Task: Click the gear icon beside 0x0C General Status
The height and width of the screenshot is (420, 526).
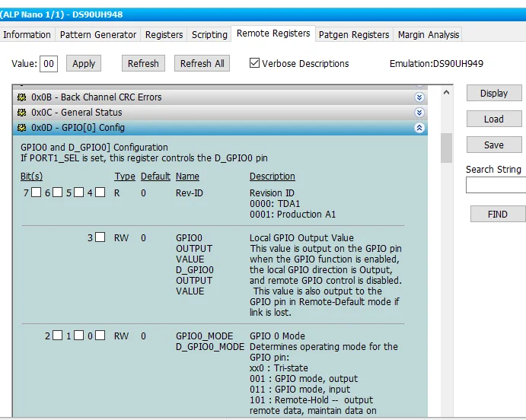Action: click(x=21, y=113)
